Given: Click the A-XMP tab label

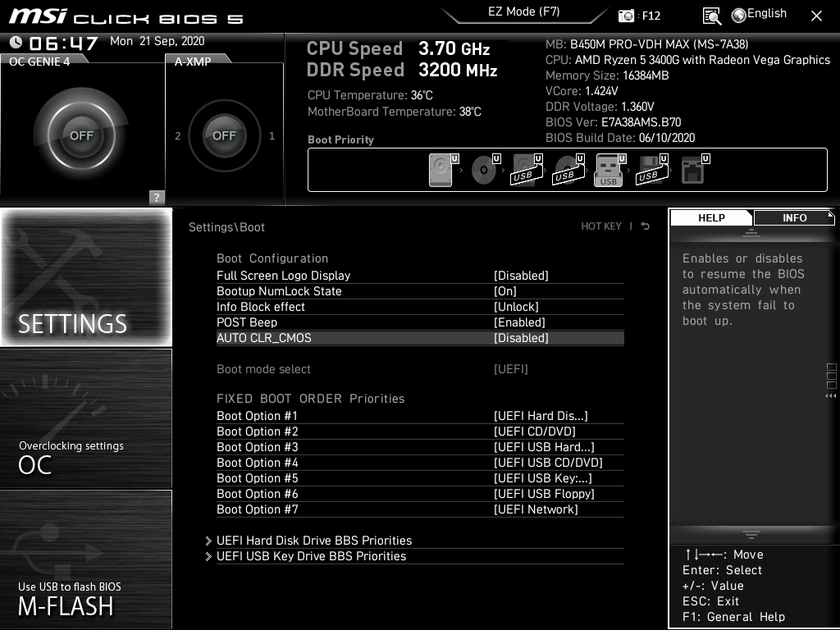Looking at the screenshot, I should click(193, 62).
